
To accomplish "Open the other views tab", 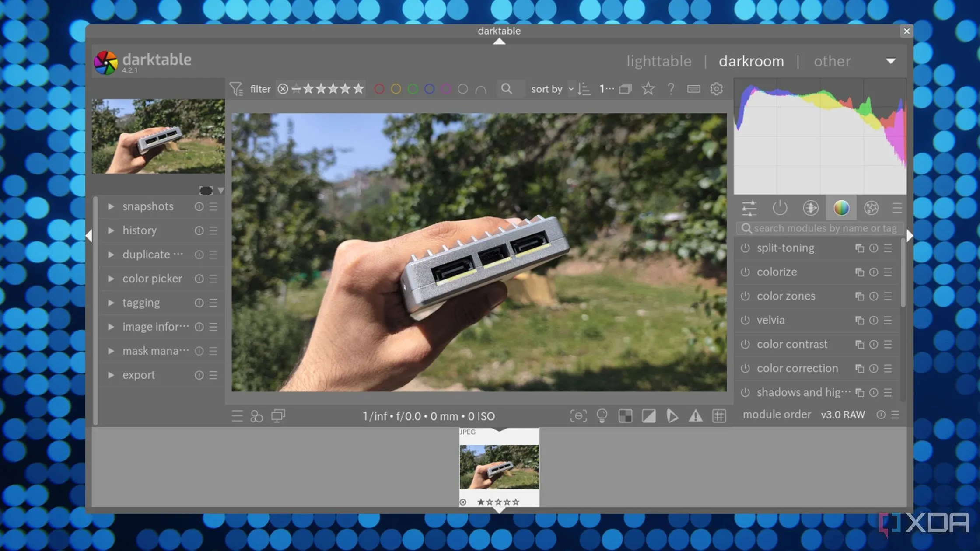I will (x=832, y=61).
